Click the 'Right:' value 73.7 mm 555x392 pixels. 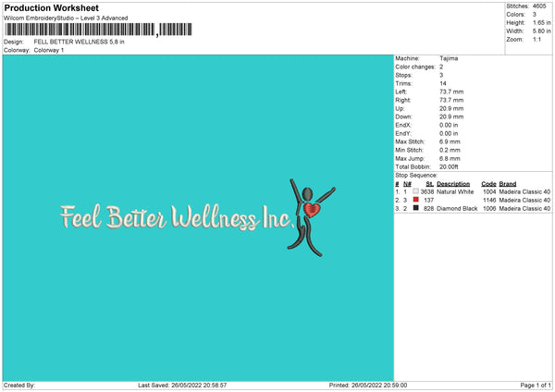tap(451, 100)
